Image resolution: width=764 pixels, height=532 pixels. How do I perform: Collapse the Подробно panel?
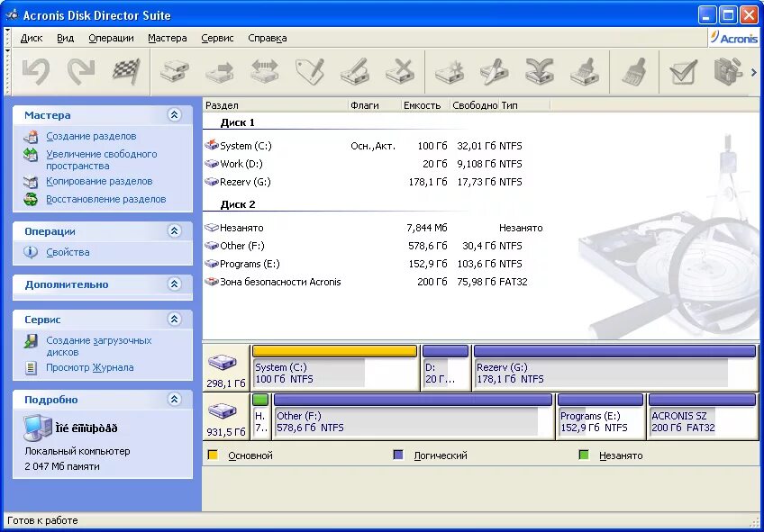175,399
